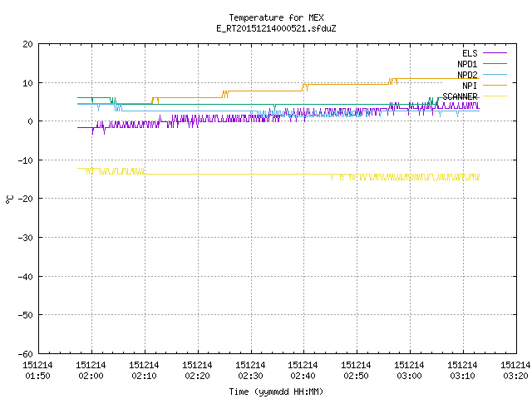
Task: Click the y-axis label '0'
Action: [31, 121]
